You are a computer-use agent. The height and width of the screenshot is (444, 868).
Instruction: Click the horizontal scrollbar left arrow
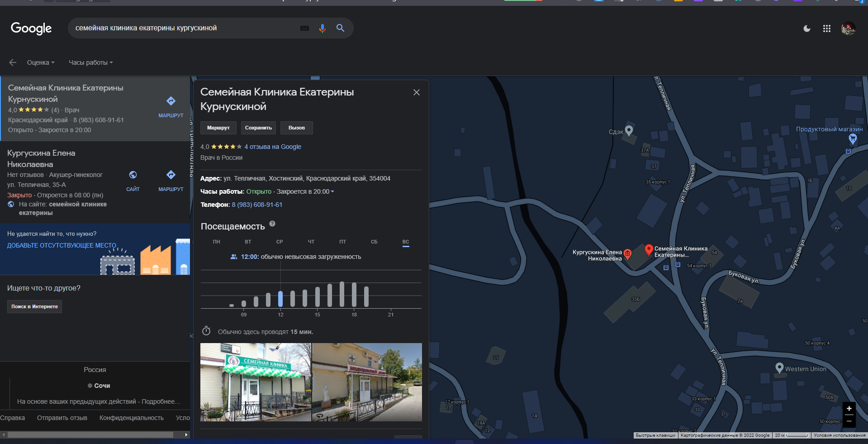[x=4, y=434]
